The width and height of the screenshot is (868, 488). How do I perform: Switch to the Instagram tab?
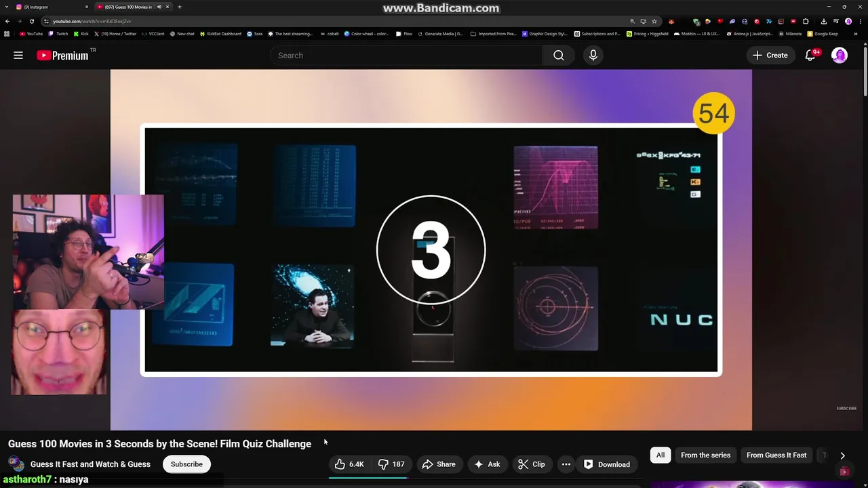[51, 7]
